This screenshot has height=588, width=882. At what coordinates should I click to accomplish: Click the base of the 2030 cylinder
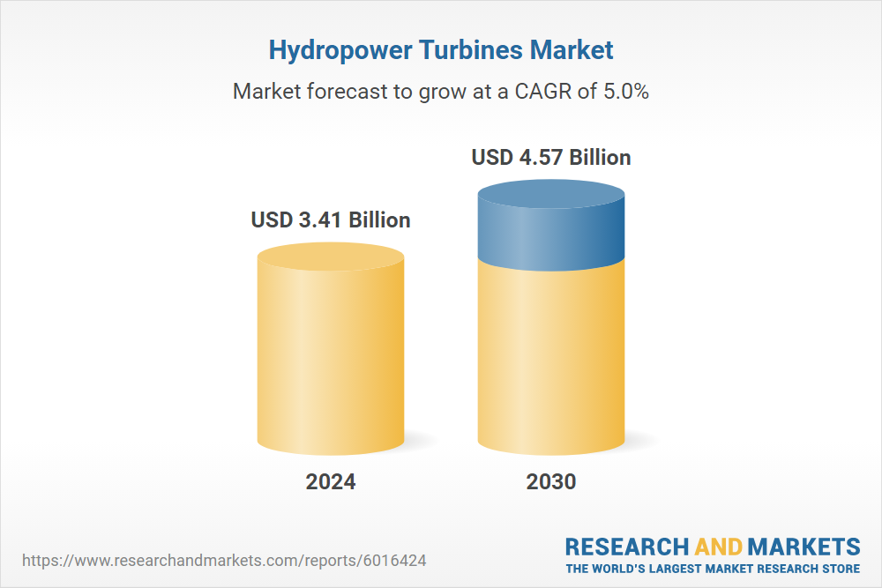(x=551, y=447)
